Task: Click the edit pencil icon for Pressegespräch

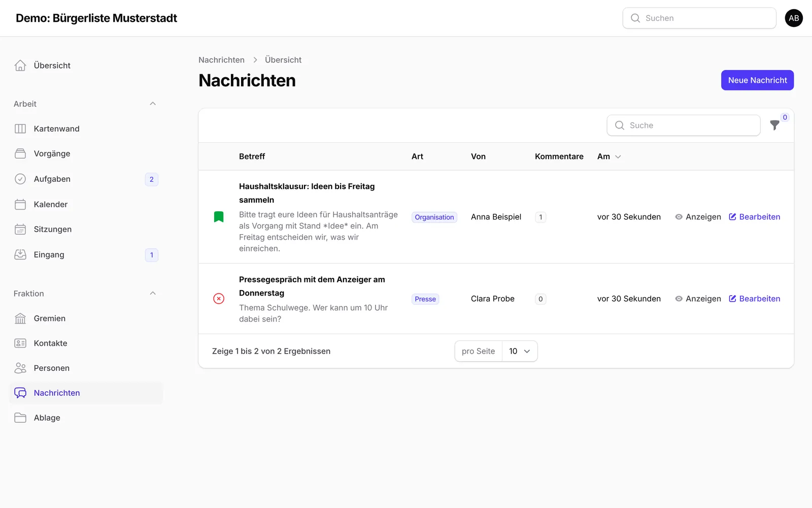Action: point(732,299)
